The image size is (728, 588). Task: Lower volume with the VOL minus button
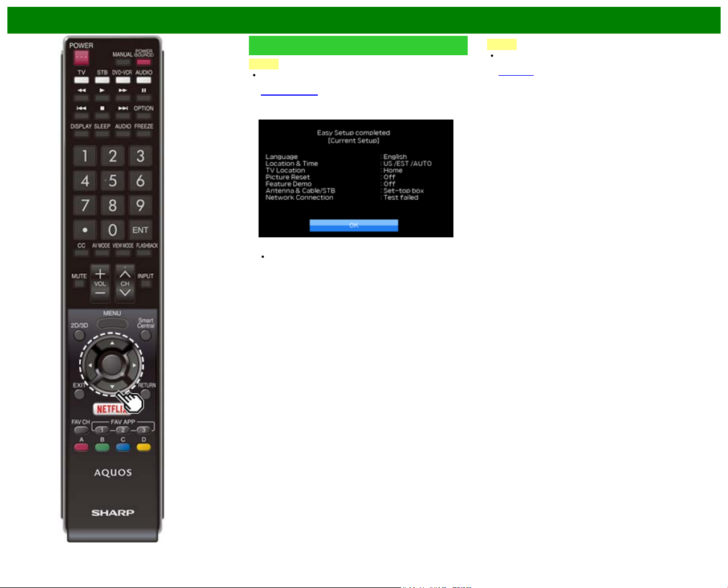100,293
